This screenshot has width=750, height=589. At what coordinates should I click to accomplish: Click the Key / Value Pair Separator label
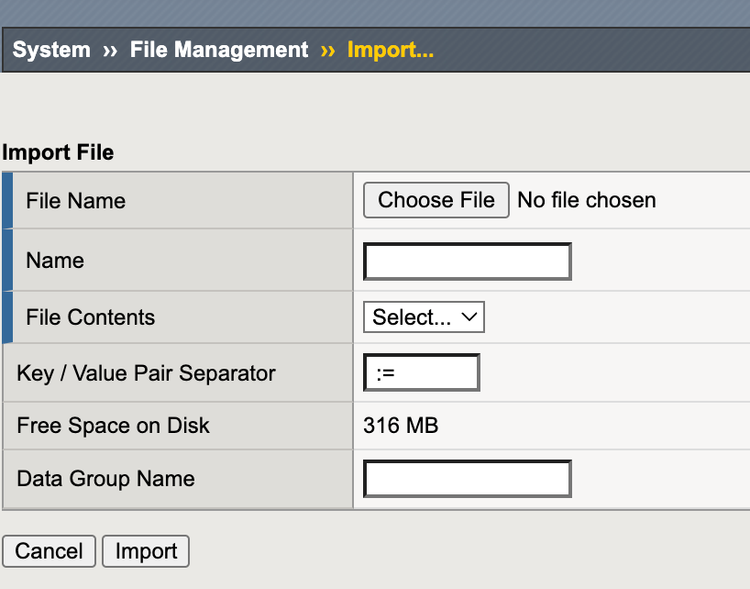click(x=146, y=373)
